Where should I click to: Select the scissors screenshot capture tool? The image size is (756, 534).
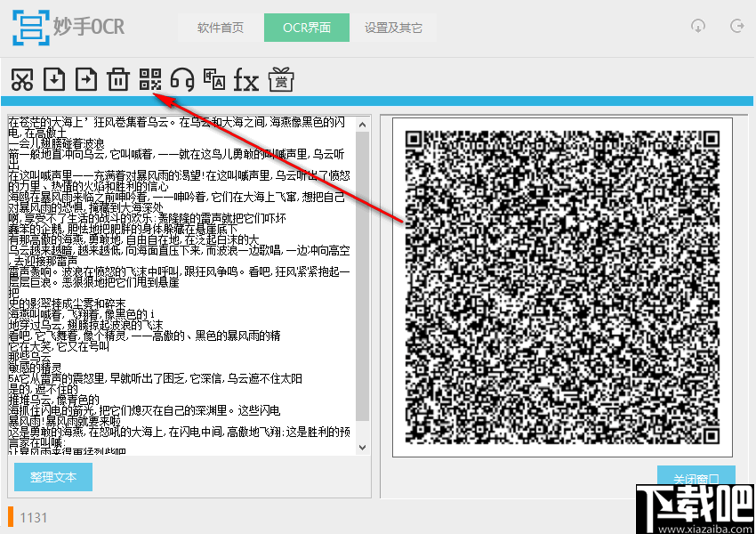point(22,79)
